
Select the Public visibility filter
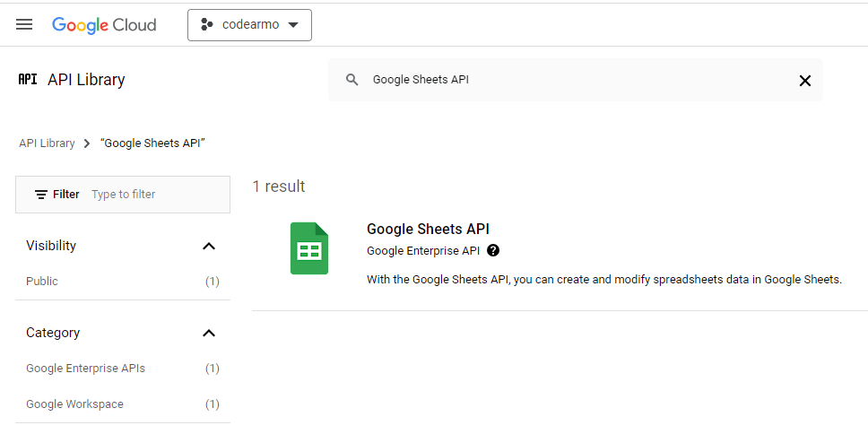42,282
